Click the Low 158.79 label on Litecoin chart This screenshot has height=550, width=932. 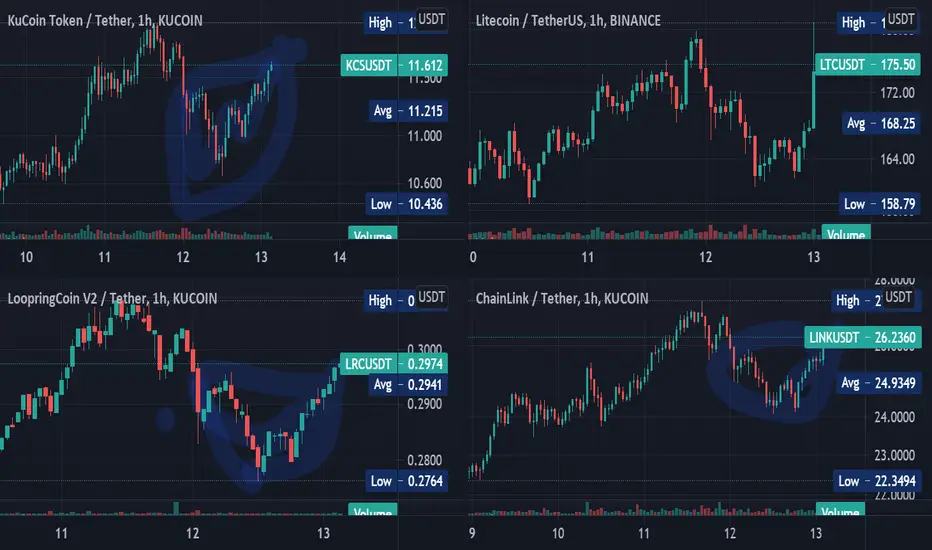coord(879,204)
